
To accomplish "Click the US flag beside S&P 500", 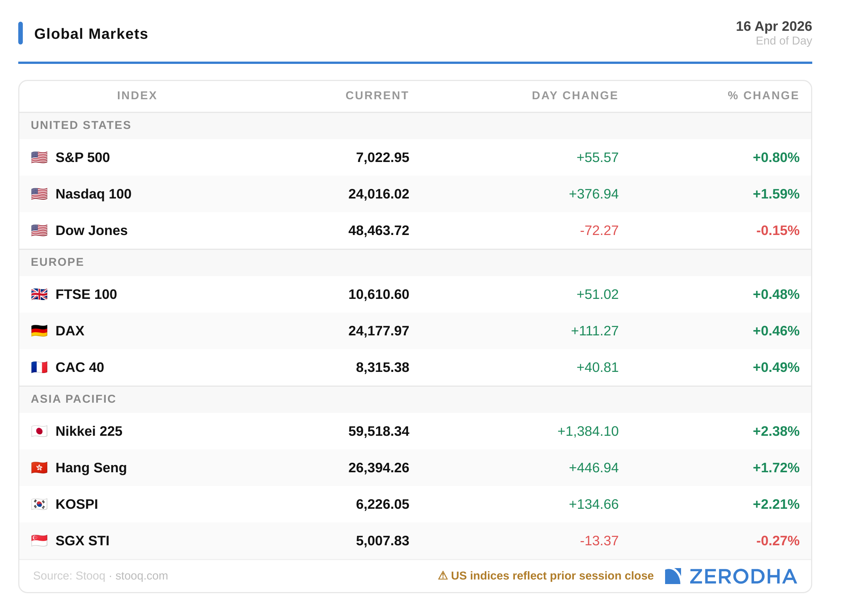I will [39, 157].
